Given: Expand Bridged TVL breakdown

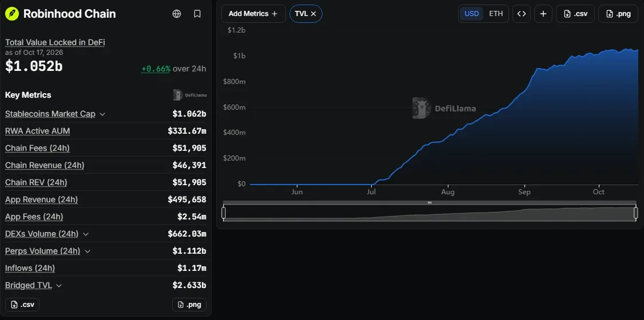Looking at the screenshot, I should point(59,286).
